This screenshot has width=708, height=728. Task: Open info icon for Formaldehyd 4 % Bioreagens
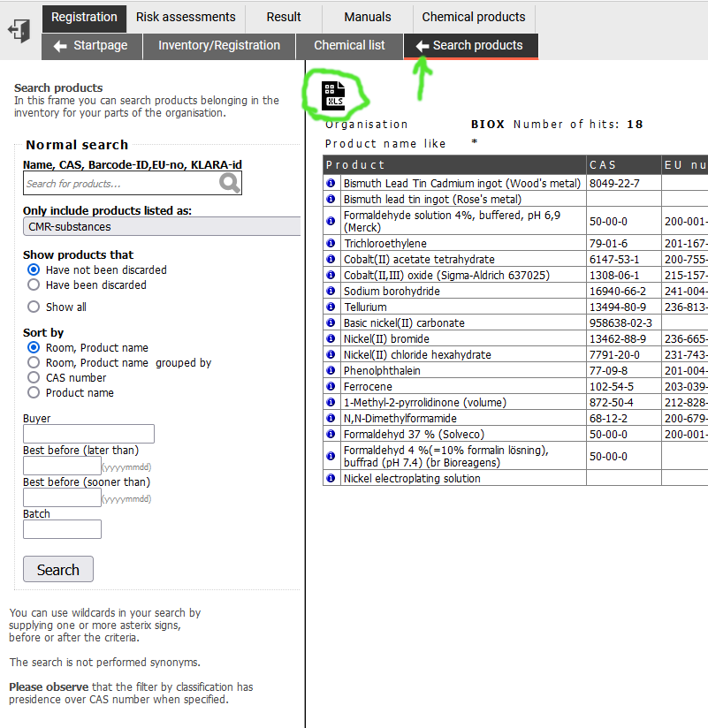click(331, 456)
